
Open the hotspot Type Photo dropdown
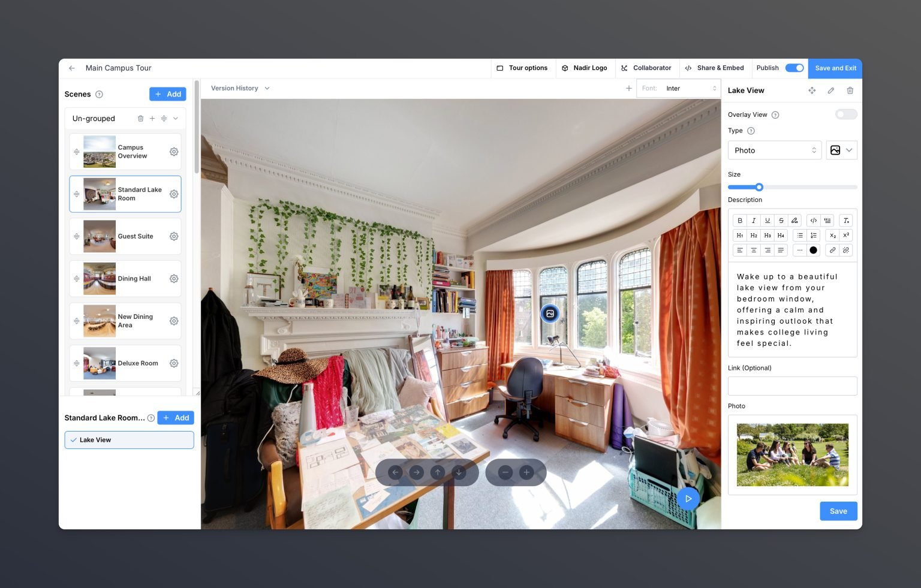pos(774,150)
